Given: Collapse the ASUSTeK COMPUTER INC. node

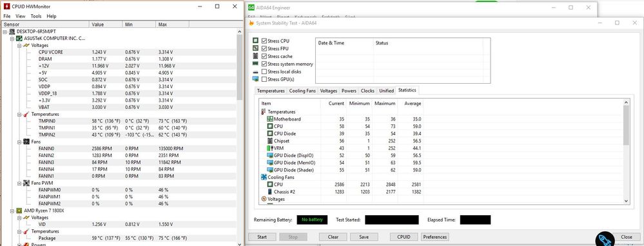Looking at the screenshot, I should [12, 38].
